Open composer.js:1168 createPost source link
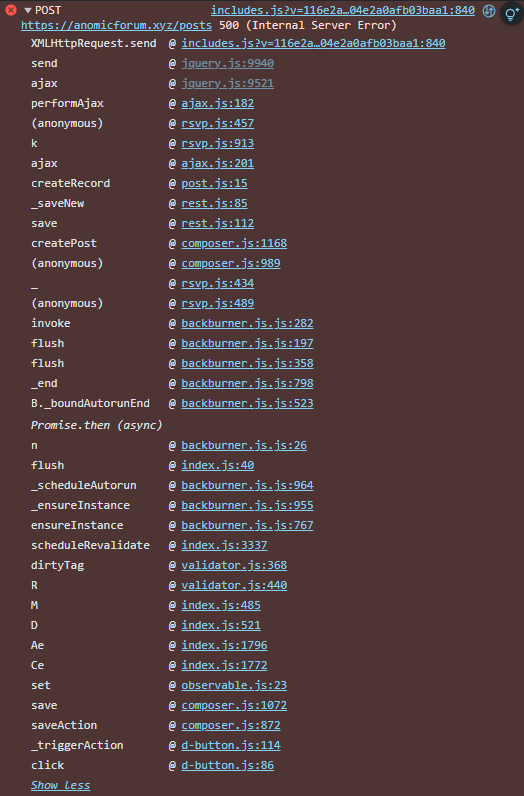This screenshot has width=524, height=796. click(234, 243)
